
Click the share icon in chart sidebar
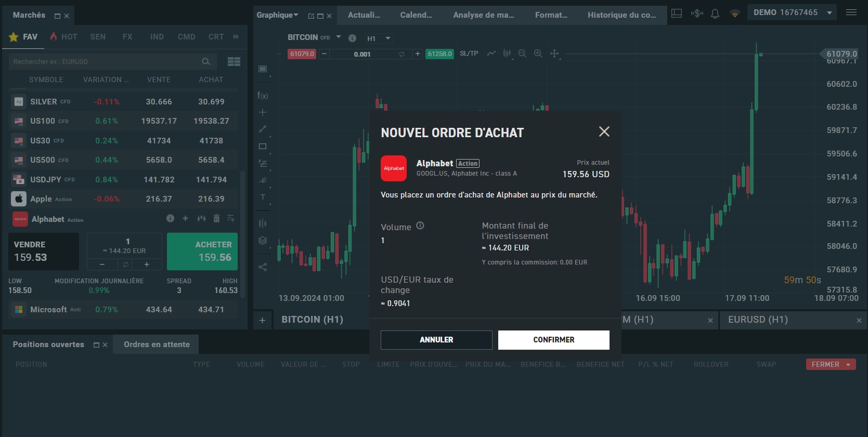tap(263, 267)
